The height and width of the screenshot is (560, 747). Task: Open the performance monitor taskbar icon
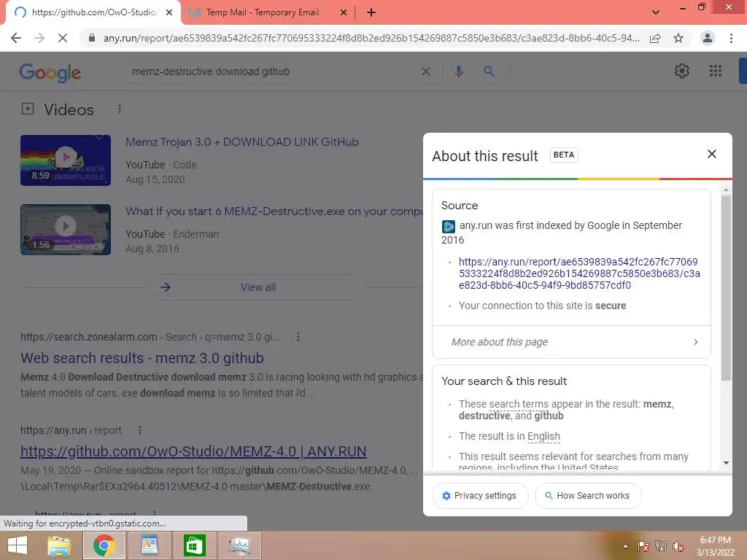(239, 545)
